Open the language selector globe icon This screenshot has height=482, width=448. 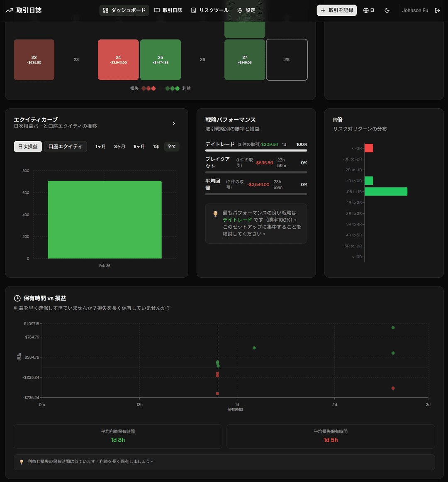(x=368, y=10)
